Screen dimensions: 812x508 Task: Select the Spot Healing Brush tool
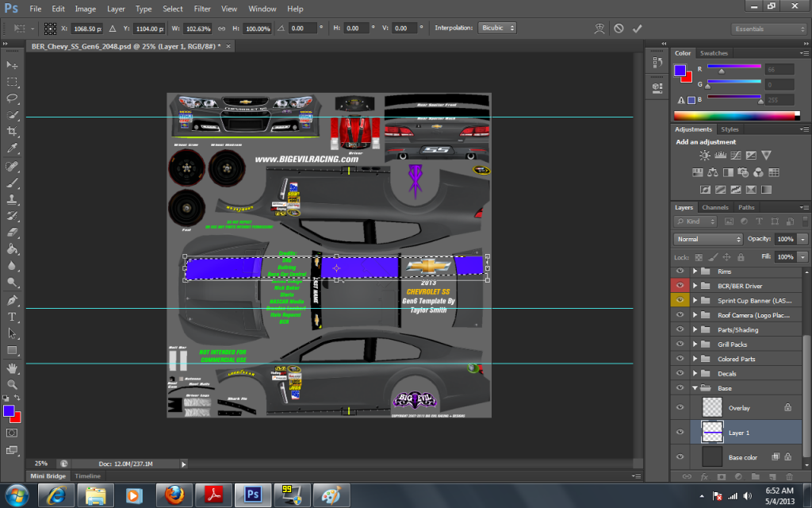(12, 167)
